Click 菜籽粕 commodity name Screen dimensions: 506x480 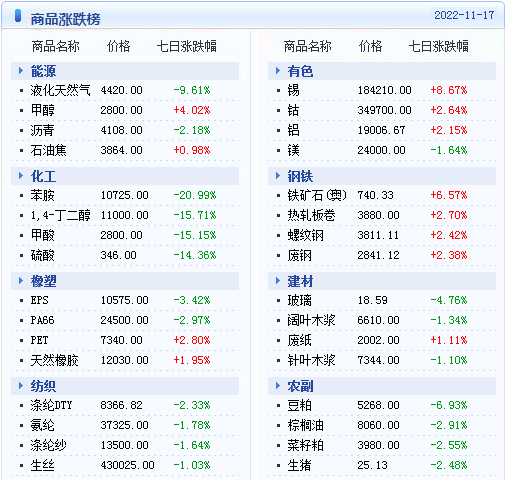(x=305, y=445)
